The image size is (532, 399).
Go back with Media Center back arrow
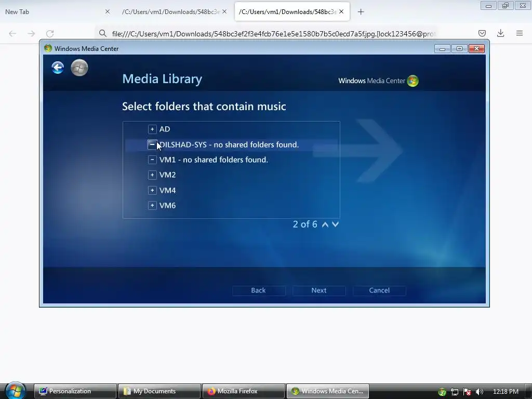58,68
